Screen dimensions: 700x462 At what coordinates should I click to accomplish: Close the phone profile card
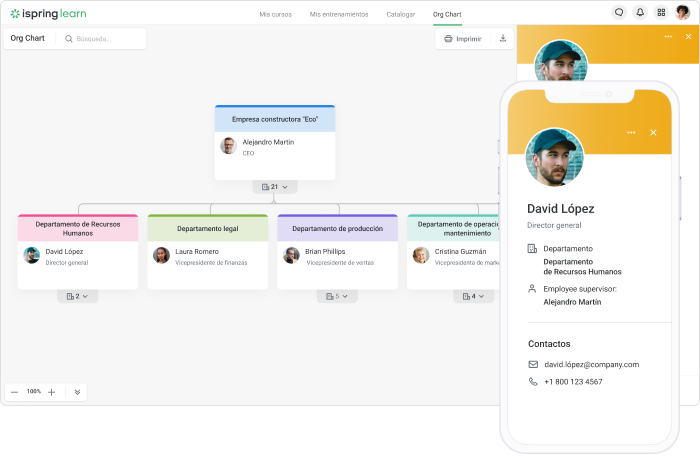point(653,133)
